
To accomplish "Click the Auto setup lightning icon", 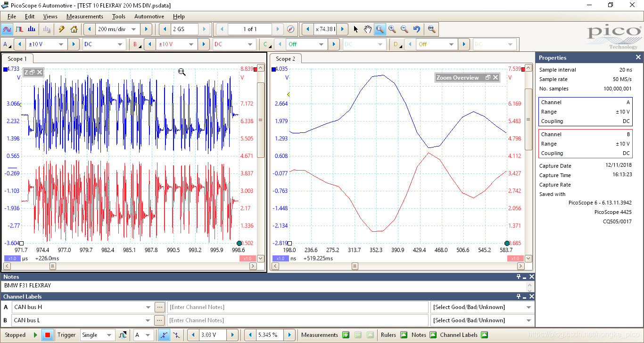I will tap(62, 29).
